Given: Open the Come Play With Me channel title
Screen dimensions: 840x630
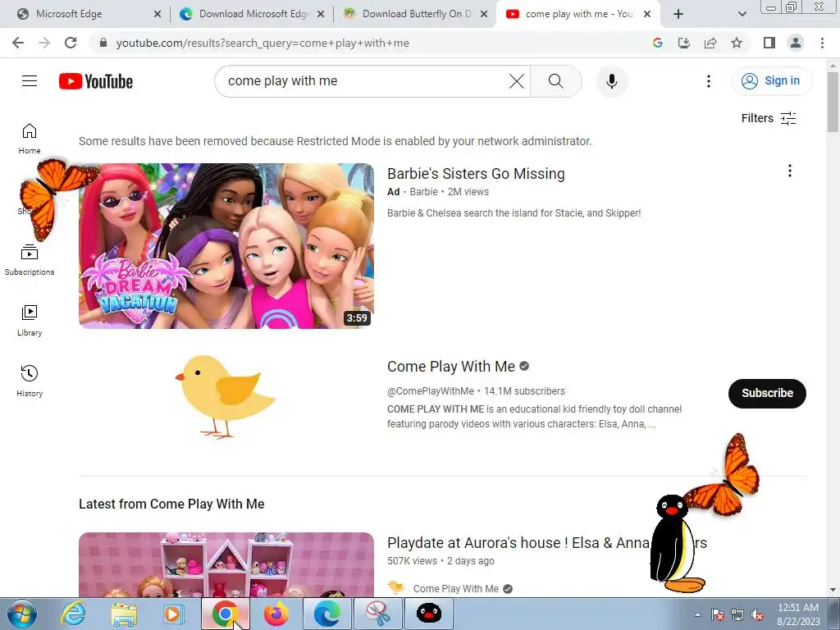Looking at the screenshot, I should coord(451,367).
